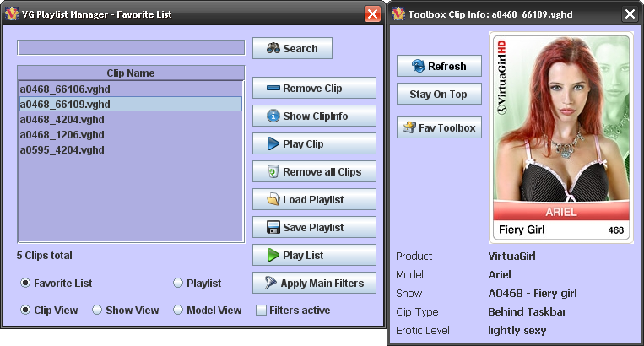644x346 pixels.
Task: Select the Favorite List radio option
Action: tap(25, 284)
